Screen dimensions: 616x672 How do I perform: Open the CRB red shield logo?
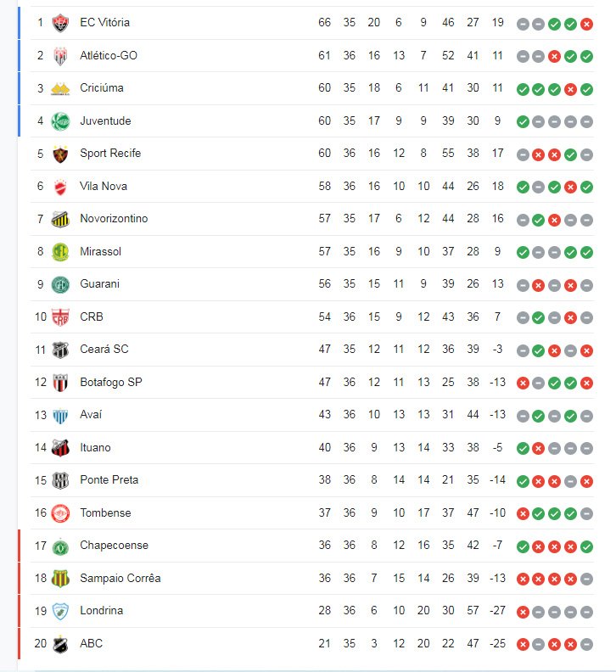(60, 317)
